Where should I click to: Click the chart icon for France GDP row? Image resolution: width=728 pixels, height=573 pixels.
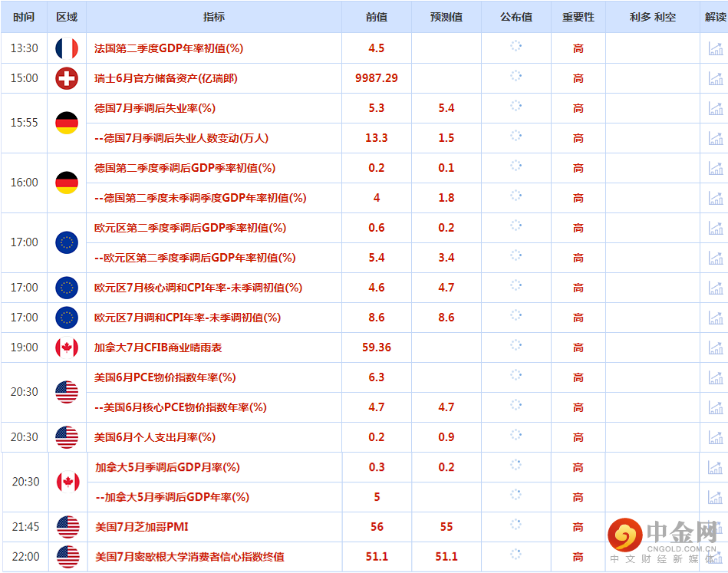[x=716, y=48]
